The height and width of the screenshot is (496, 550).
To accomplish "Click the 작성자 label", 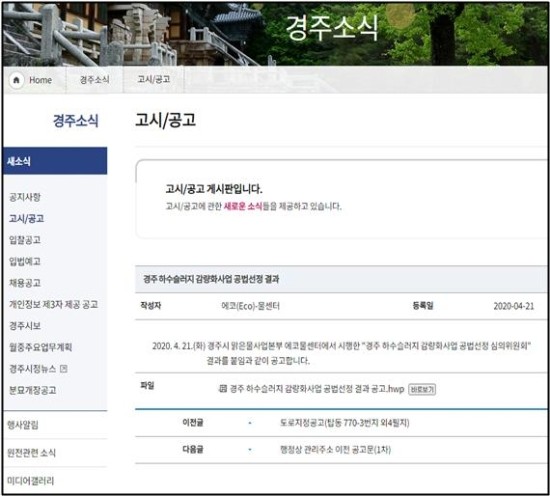I will click(151, 306).
